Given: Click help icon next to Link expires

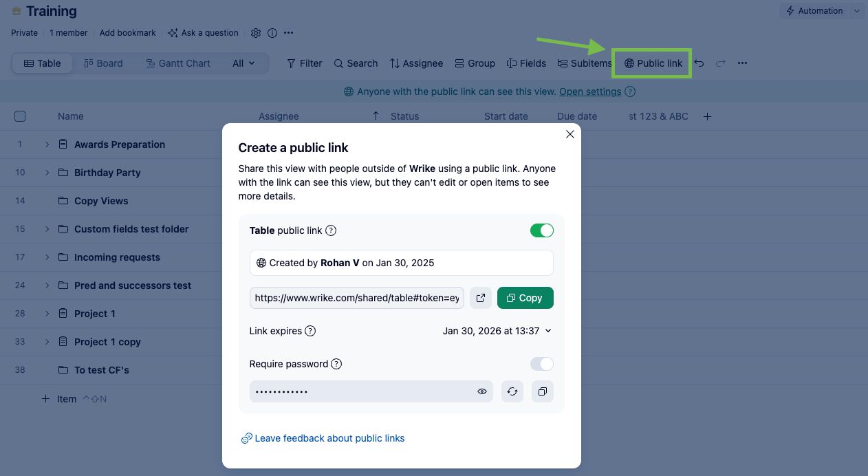Looking at the screenshot, I should click(x=310, y=331).
